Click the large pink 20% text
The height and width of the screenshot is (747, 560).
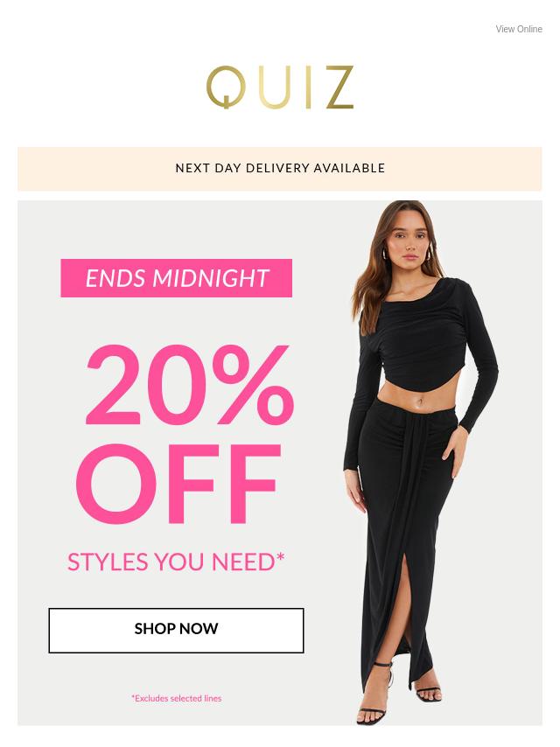click(x=189, y=385)
